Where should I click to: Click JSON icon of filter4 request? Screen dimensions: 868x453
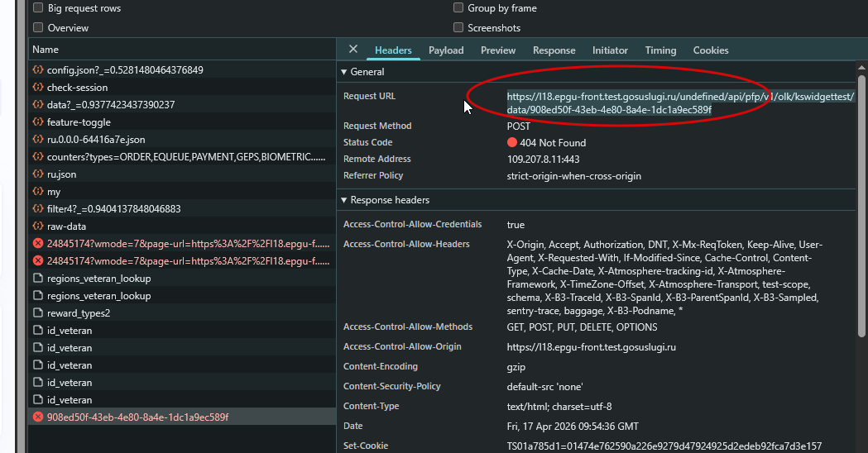click(x=37, y=208)
